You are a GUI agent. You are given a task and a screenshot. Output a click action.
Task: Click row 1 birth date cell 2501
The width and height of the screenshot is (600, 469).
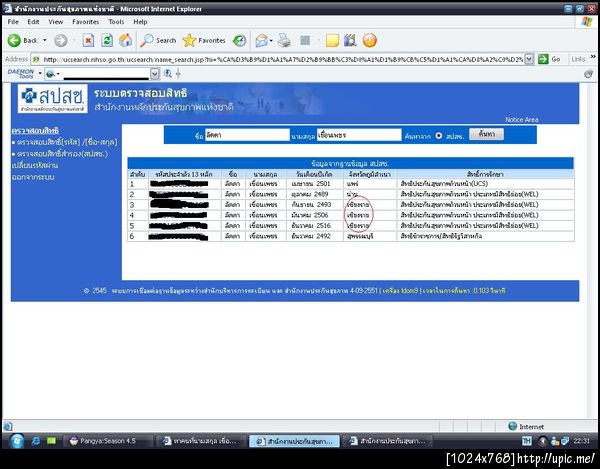315,184
